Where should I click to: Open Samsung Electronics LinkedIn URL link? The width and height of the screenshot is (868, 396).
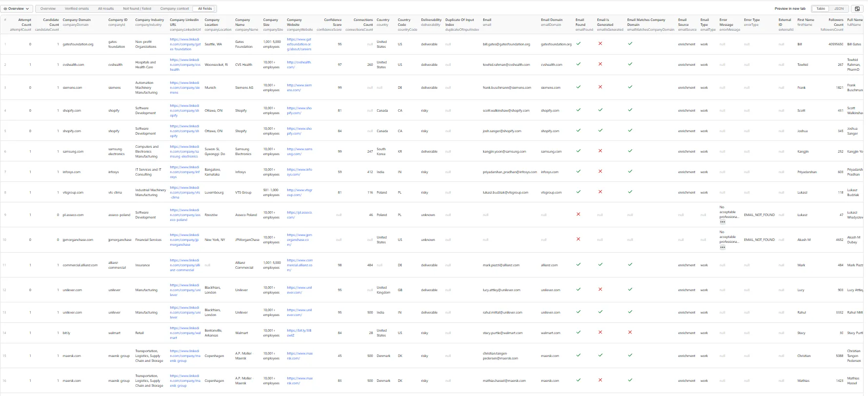click(x=185, y=151)
